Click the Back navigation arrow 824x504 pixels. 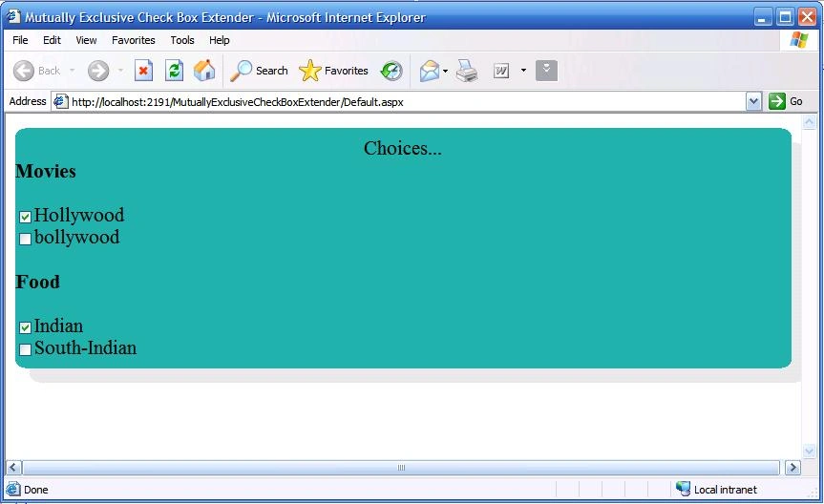click(x=24, y=71)
